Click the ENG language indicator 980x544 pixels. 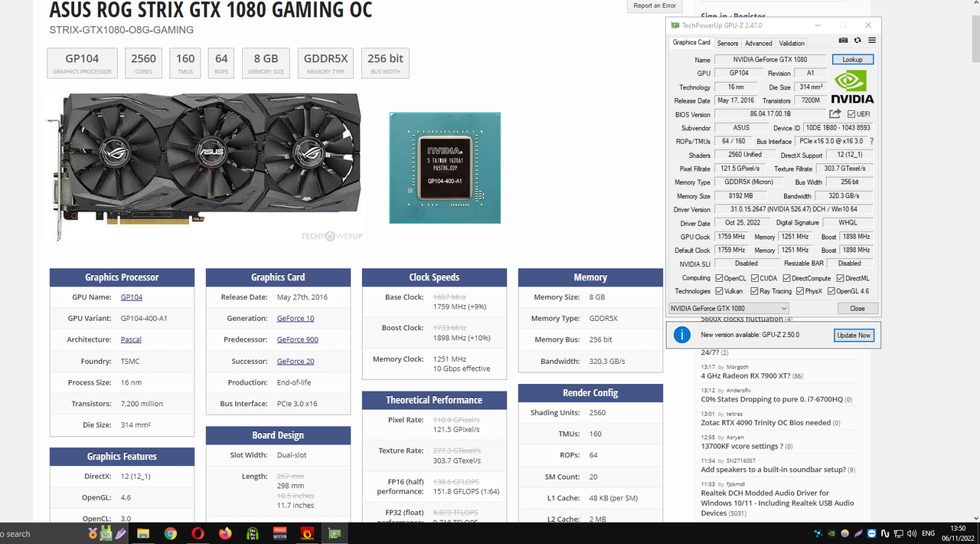(x=927, y=533)
